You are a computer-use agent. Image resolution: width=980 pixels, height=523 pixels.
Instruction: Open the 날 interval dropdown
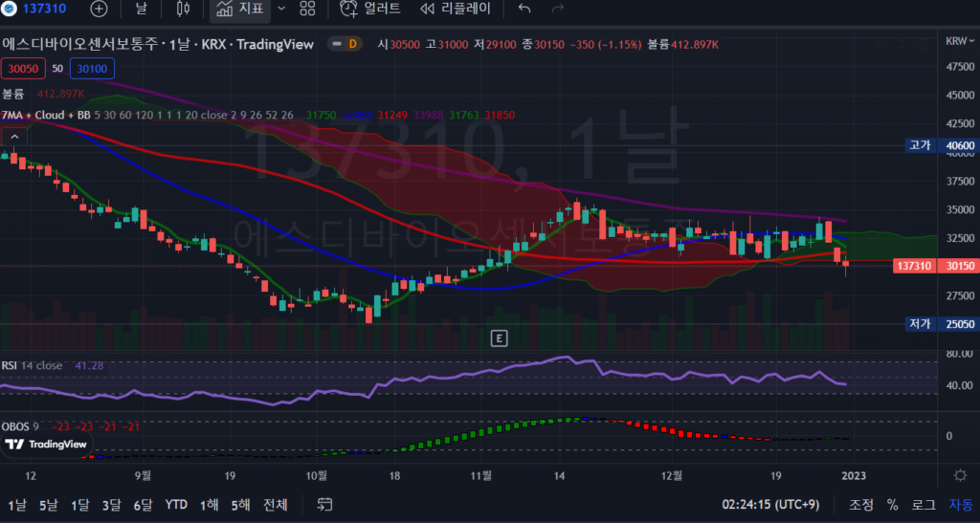141,9
